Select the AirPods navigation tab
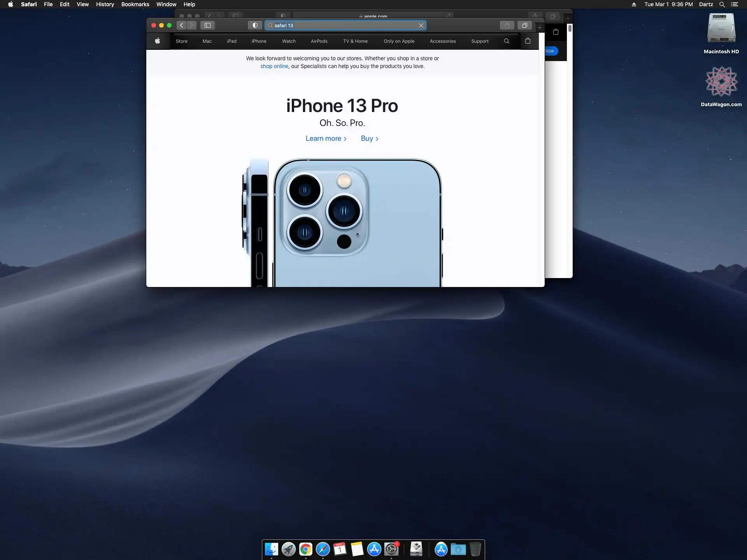Image resolution: width=747 pixels, height=560 pixels. click(x=319, y=41)
